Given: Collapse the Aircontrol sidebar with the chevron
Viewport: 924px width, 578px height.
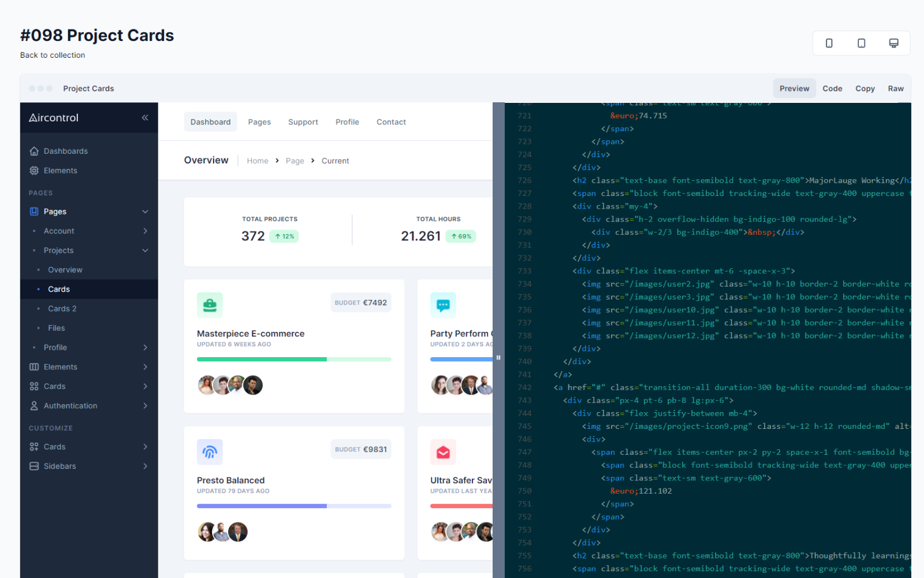Looking at the screenshot, I should tap(145, 117).
